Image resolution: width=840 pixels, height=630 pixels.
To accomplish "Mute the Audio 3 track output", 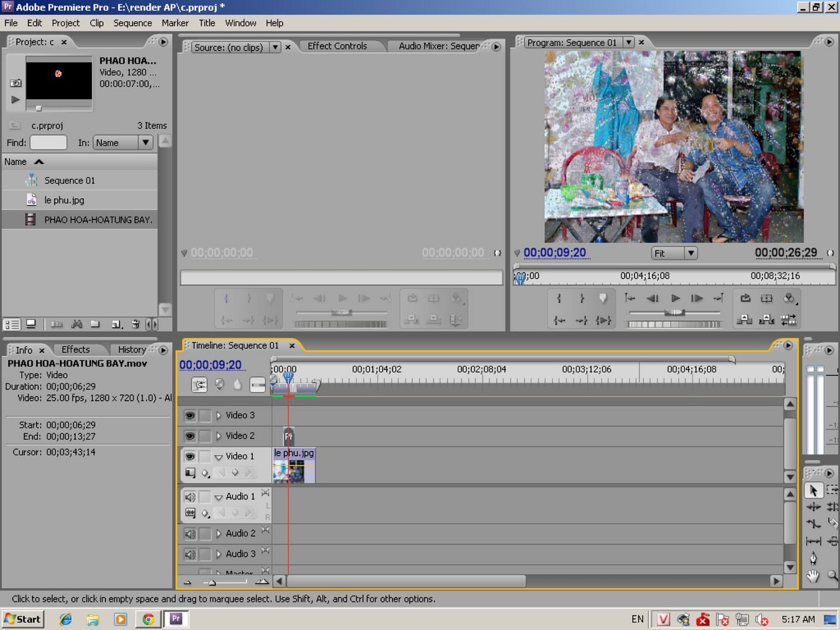I will pos(190,554).
